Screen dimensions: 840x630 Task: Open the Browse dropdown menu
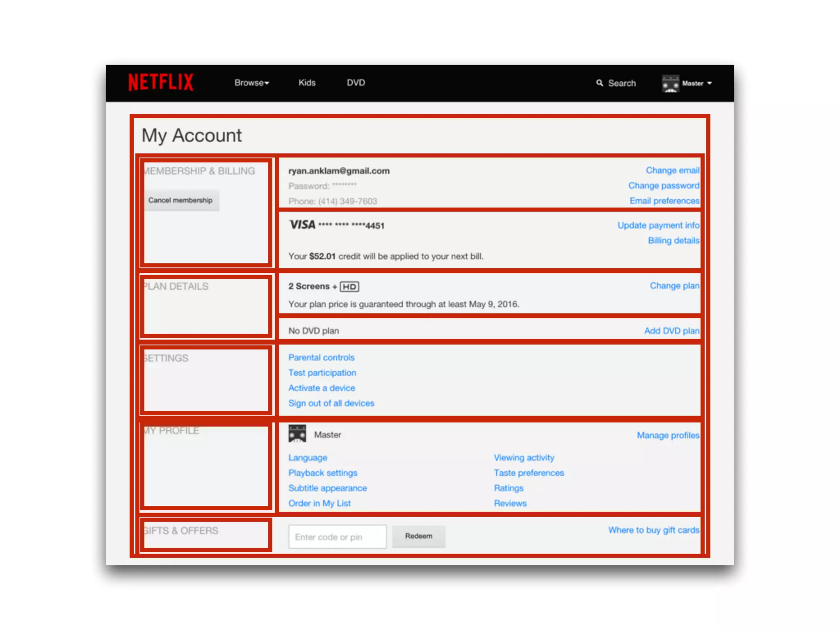click(x=251, y=83)
